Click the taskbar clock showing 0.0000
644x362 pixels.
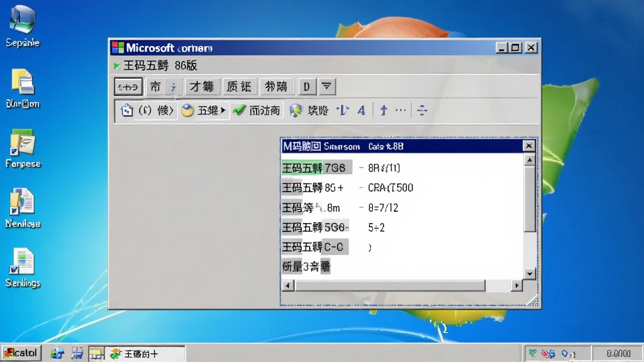tap(619, 353)
